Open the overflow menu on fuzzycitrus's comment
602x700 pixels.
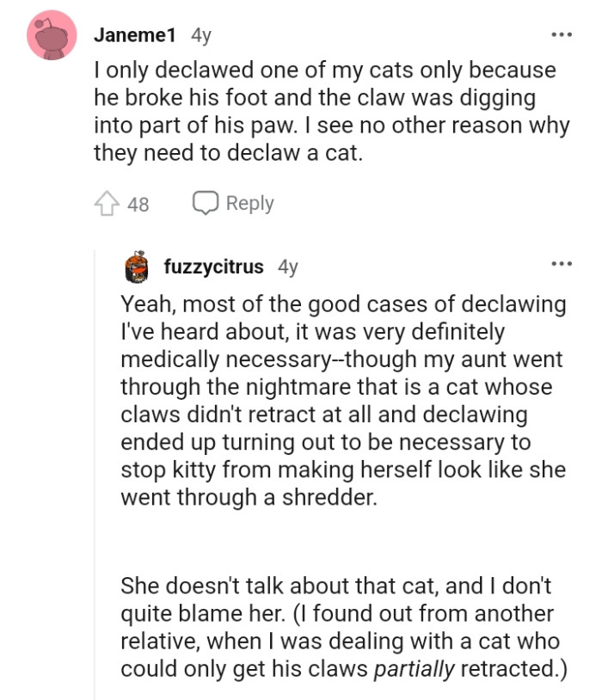[562, 262]
